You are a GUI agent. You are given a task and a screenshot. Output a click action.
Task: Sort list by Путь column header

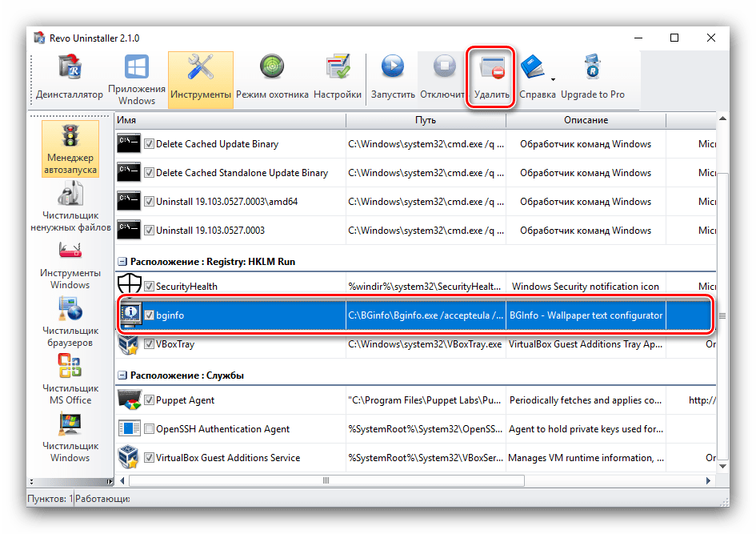(426, 120)
